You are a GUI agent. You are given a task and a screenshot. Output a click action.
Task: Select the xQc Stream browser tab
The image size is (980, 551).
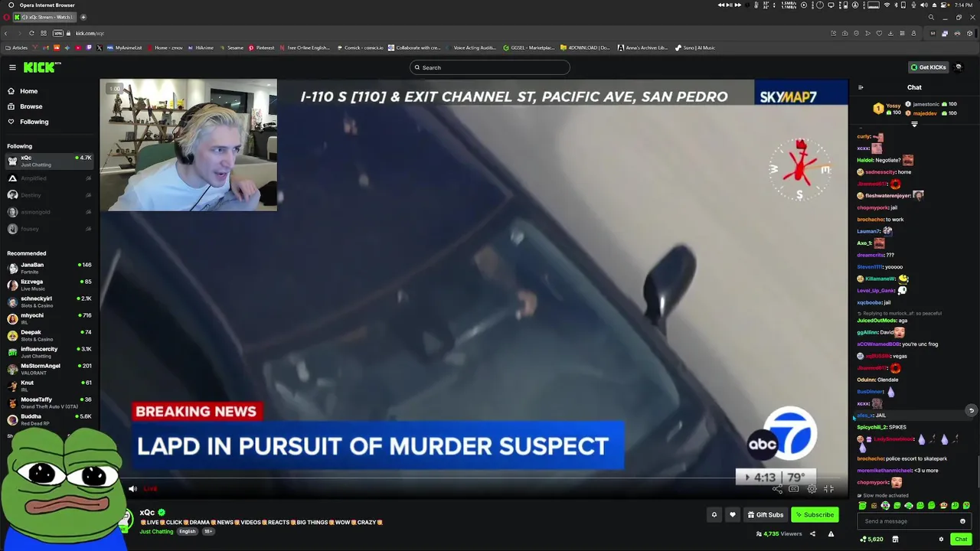pyautogui.click(x=46, y=17)
